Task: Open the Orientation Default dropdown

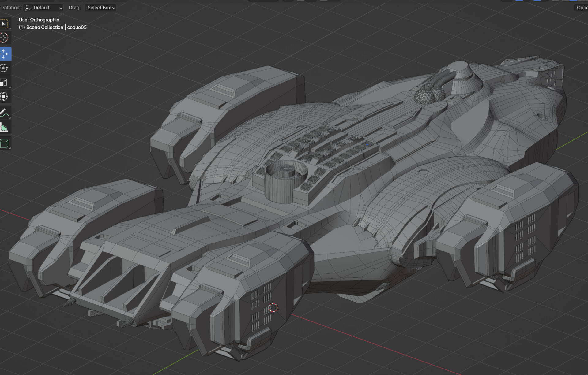Action: (43, 8)
